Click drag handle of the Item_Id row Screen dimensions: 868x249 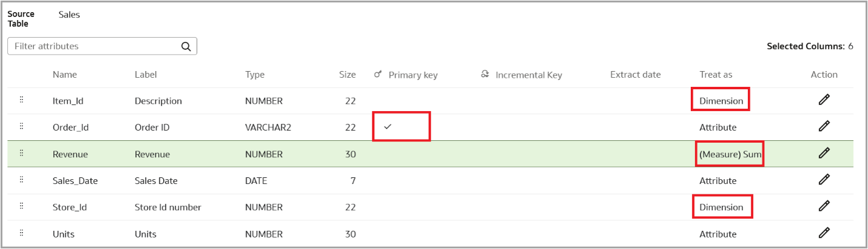click(x=22, y=100)
